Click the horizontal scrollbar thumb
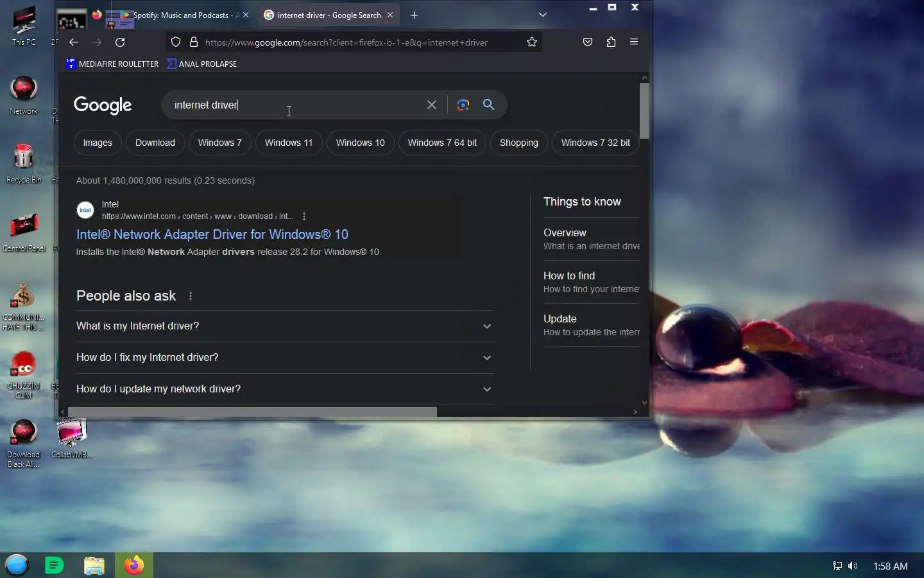This screenshot has width=924, height=578. click(x=252, y=412)
